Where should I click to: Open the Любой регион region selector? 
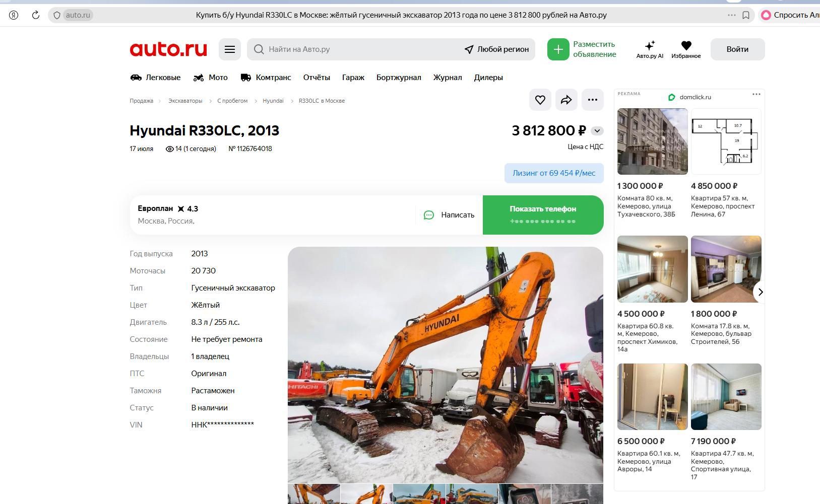(x=496, y=49)
